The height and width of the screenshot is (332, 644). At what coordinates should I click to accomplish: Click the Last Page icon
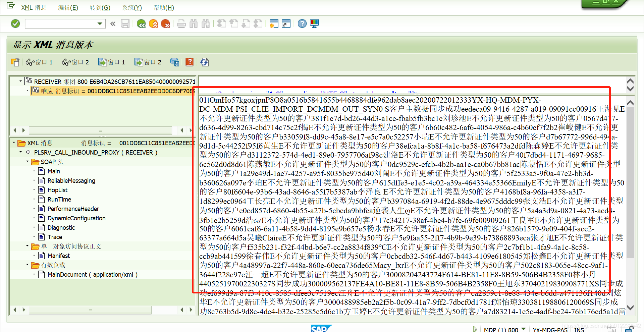coord(258,23)
